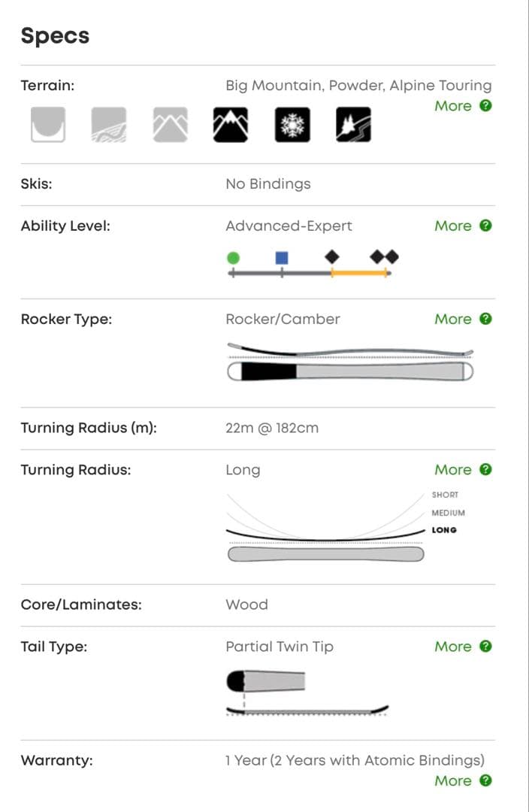
Task: Click the question mark icon beside Terrain
Action: pos(486,105)
